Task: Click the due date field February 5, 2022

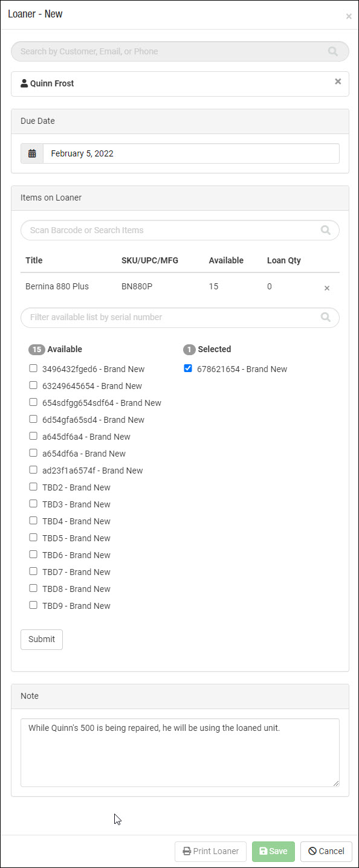Action: tap(191, 153)
